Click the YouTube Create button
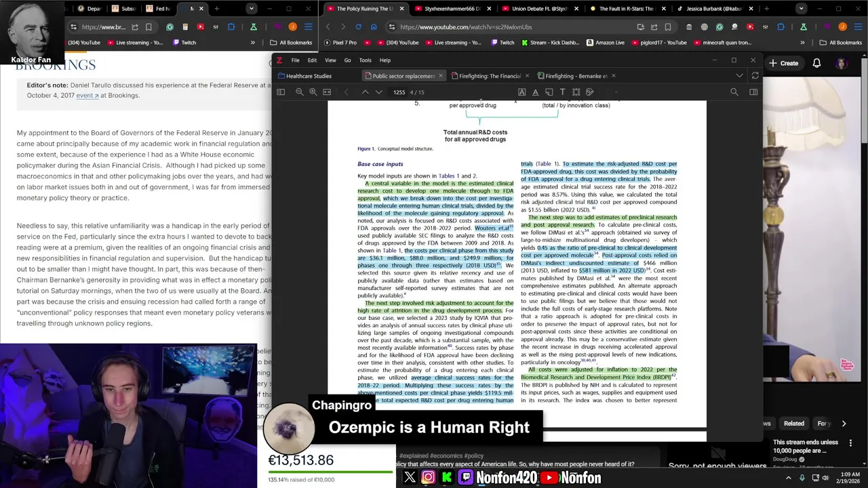868x488 pixels. pyautogui.click(x=784, y=63)
